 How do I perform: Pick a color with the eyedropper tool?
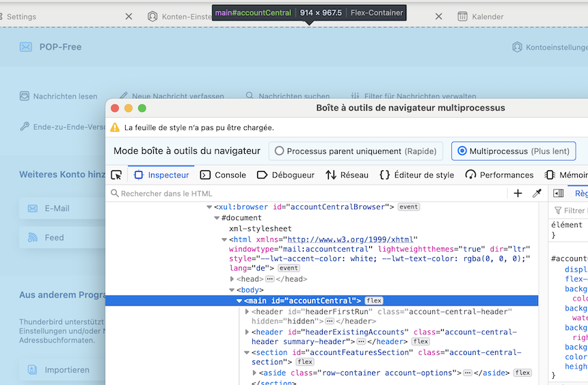click(x=537, y=194)
